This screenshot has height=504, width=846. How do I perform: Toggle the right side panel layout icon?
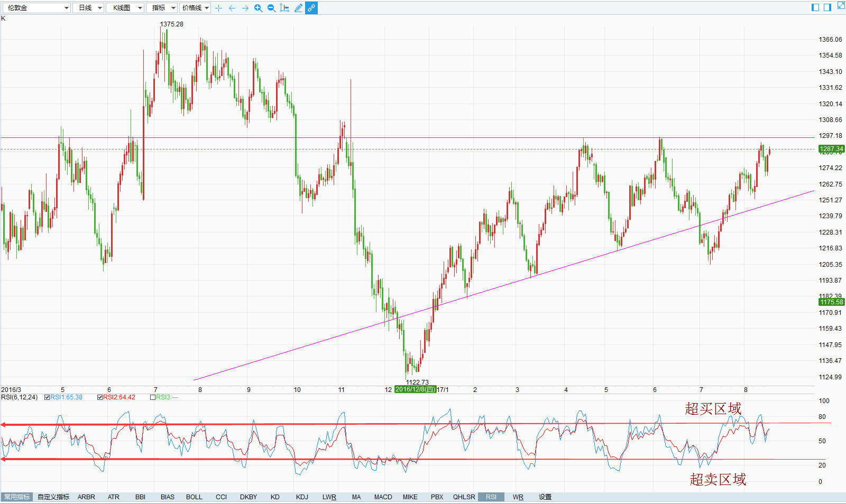828,7
